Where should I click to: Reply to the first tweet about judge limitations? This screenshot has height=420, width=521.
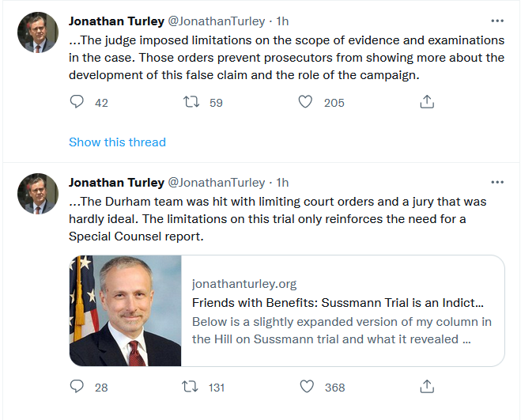pyautogui.click(x=77, y=102)
